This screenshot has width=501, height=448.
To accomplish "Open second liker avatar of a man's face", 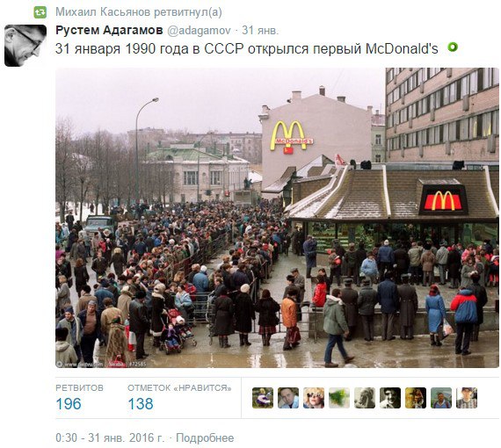I will (288, 398).
